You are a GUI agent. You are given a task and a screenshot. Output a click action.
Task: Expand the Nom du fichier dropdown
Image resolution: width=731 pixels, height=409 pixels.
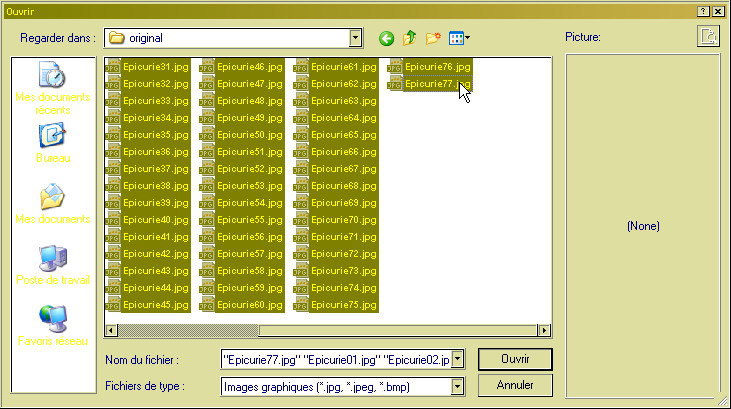(458, 359)
